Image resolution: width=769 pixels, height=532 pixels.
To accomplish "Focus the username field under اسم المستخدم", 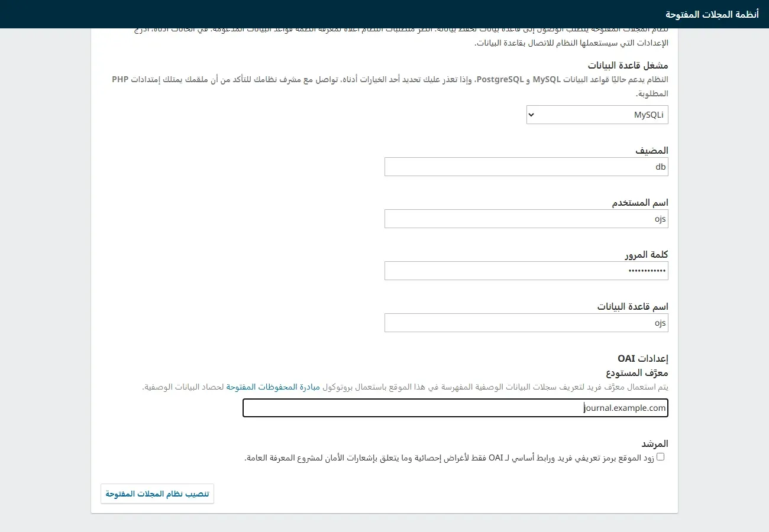I will [x=526, y=219].
